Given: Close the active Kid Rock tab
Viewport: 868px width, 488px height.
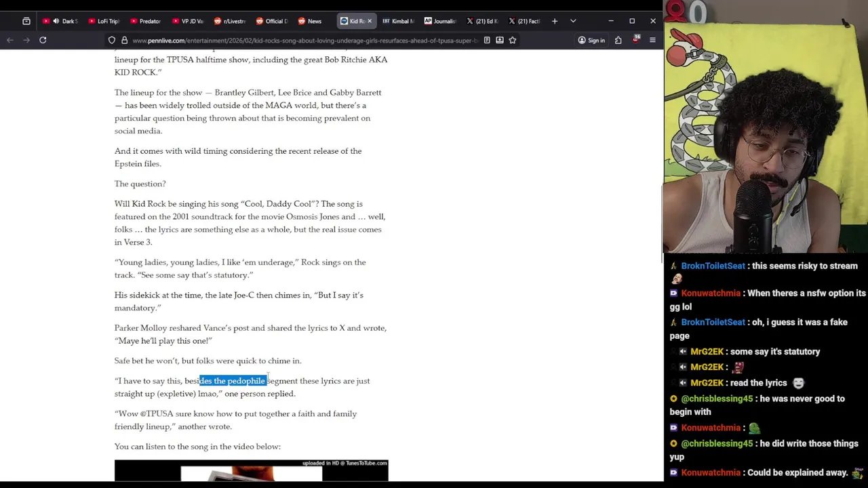Looking at the screenshot, I should click(x=370, y=21).
